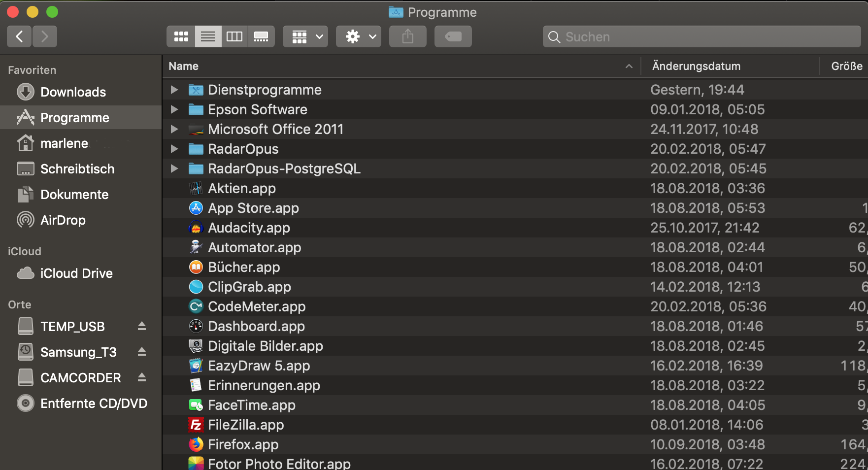Open Dokumente in the sidebar

click(x=81, y=195)
